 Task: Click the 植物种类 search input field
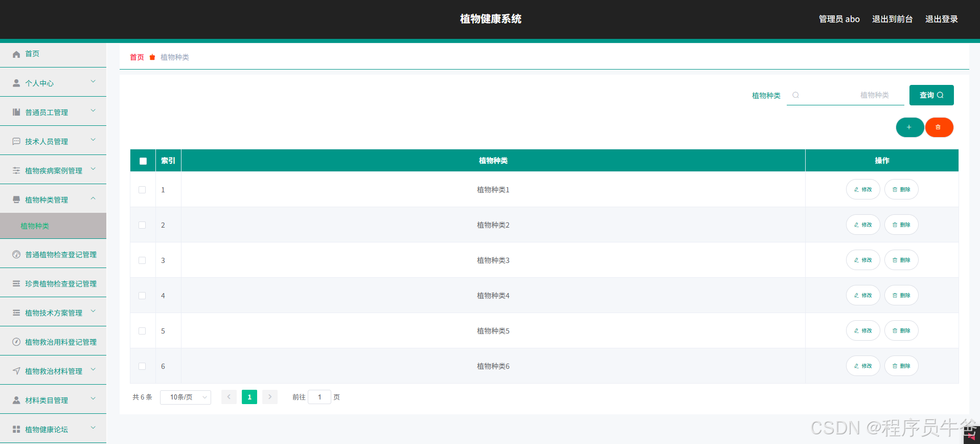pos(846,95)
